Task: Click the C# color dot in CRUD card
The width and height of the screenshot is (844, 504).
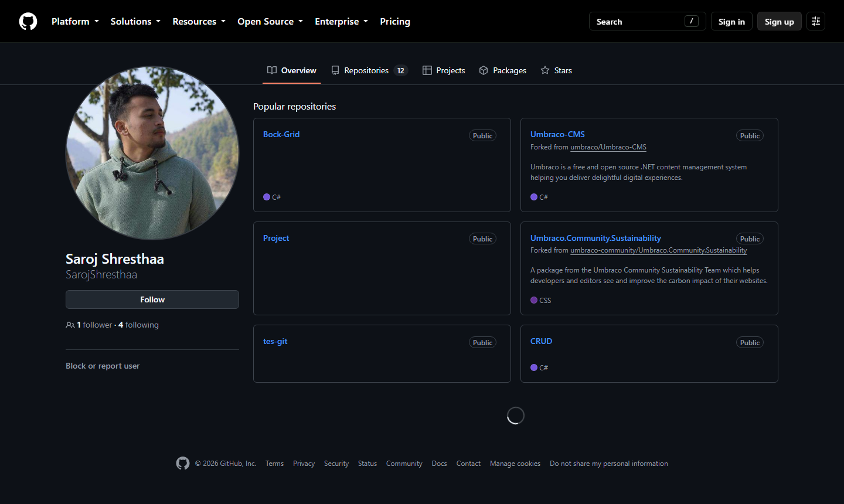Action: tap(534, 367)
